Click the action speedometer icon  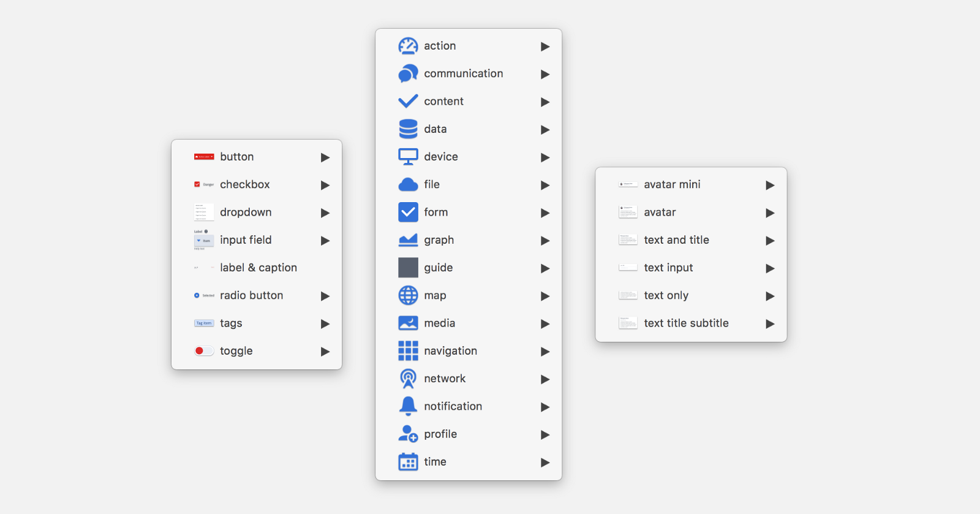408,46
